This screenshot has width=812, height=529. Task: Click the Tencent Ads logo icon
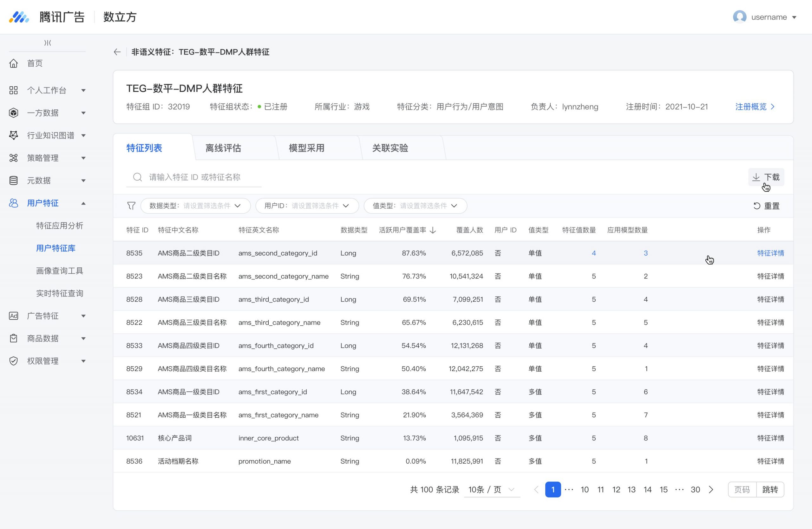click(x=19, y=17)
